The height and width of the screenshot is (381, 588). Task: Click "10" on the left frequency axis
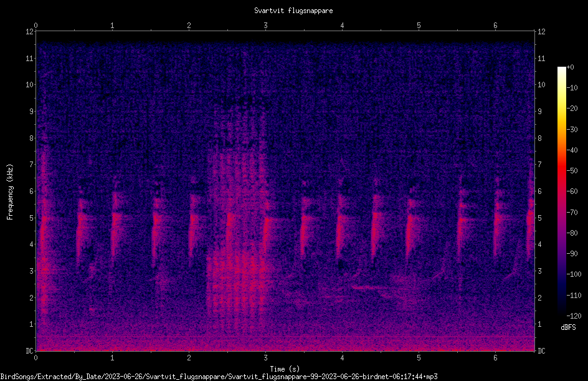pos(29,85)
